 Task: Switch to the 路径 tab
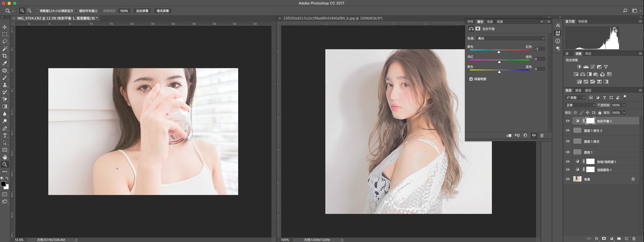click(x=588, y=90)
